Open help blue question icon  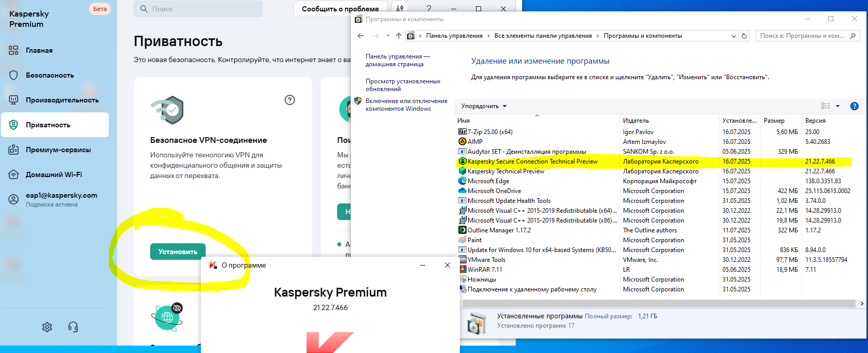point(855,106)
